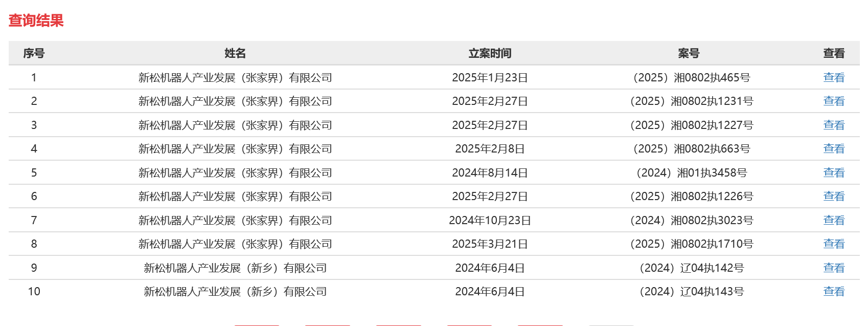
Task: Click the 案号 column header
Action: [x=689, y=53]
